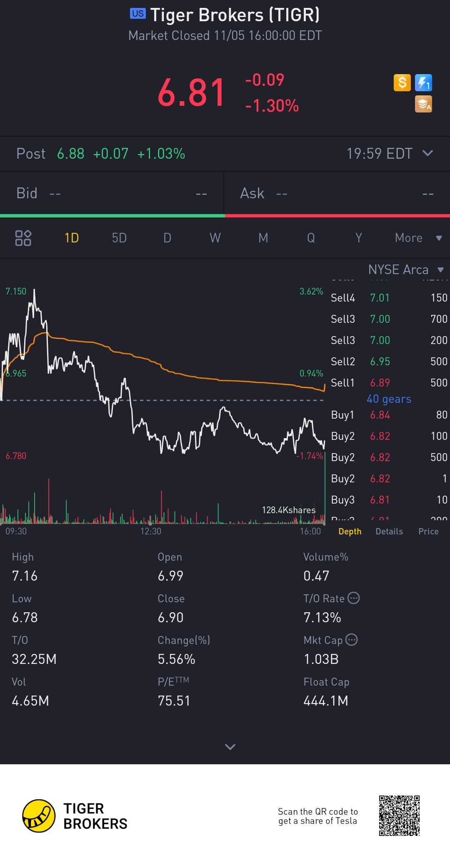Tap the T/O Rate 7.13% value
This screenshot has height=868, width=450.
[x=322, y=618]
